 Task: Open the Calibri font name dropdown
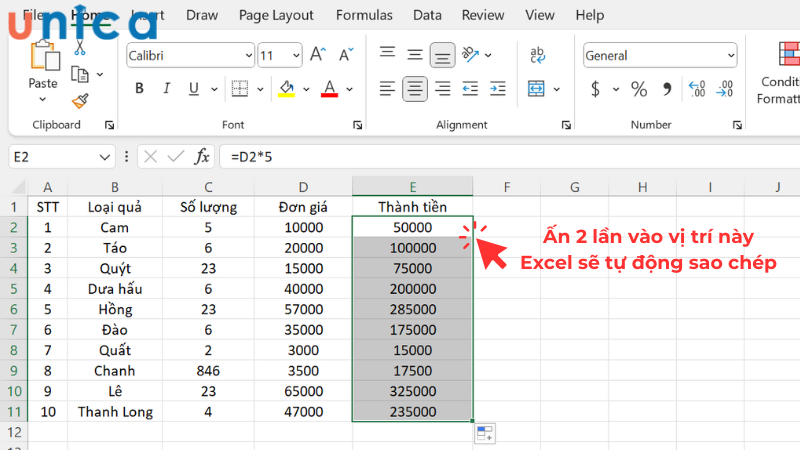[248, 56]
